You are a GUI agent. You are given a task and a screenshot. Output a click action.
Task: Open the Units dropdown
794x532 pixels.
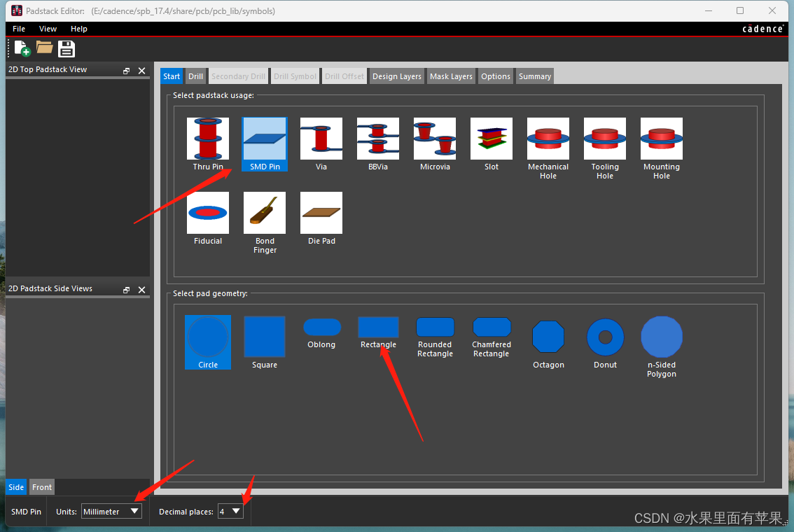[x=112, y=512]
